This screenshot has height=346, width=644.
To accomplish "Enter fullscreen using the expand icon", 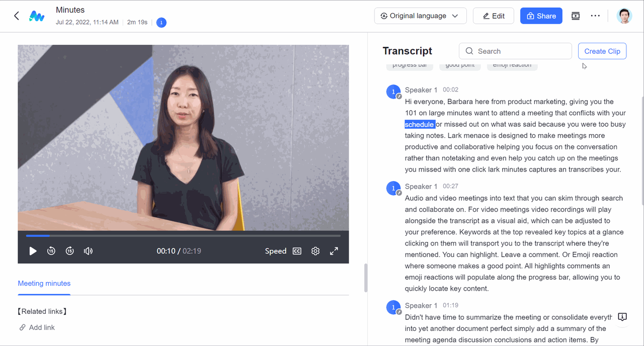I will coord(334,251).
